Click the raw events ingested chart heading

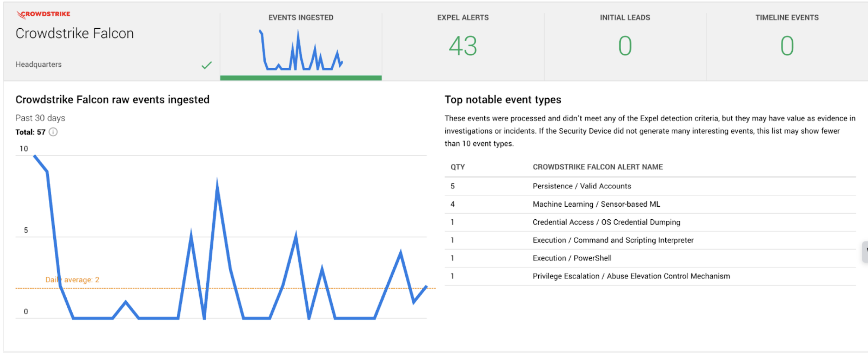coord(113,100)
